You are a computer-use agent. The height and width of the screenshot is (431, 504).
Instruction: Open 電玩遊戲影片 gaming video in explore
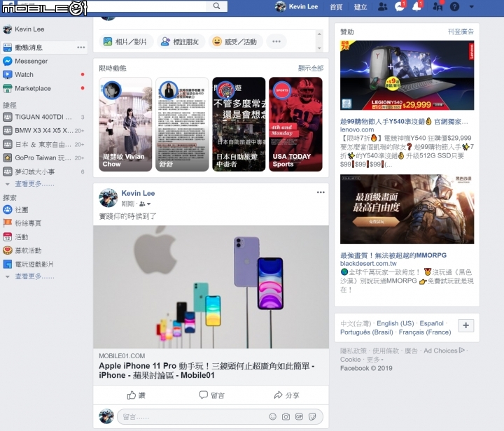point(29,264)
